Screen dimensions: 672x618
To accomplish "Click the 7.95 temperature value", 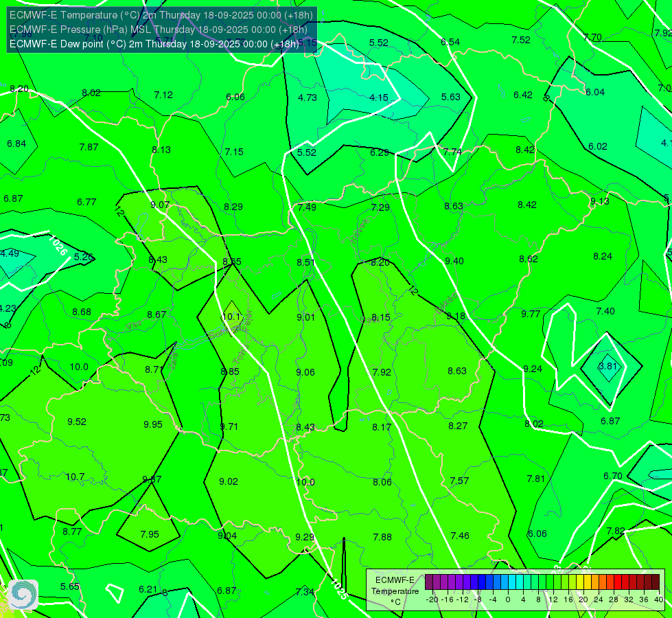I will [x=150, y=534].
